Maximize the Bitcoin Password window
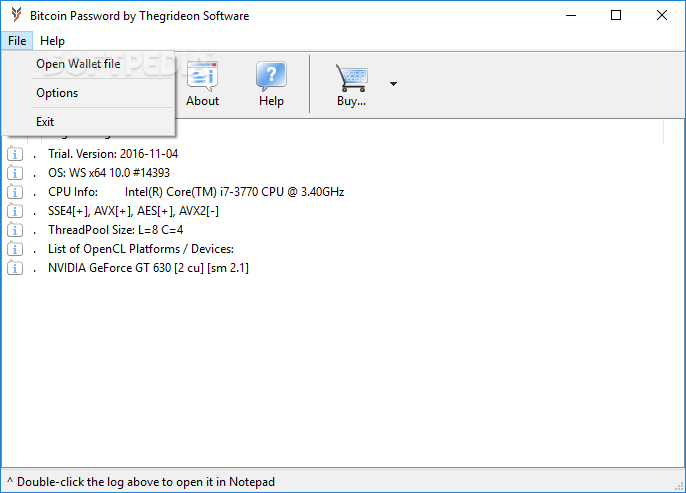Image resolution: width=686 pixels, height=493 pixels. (616, 15)
